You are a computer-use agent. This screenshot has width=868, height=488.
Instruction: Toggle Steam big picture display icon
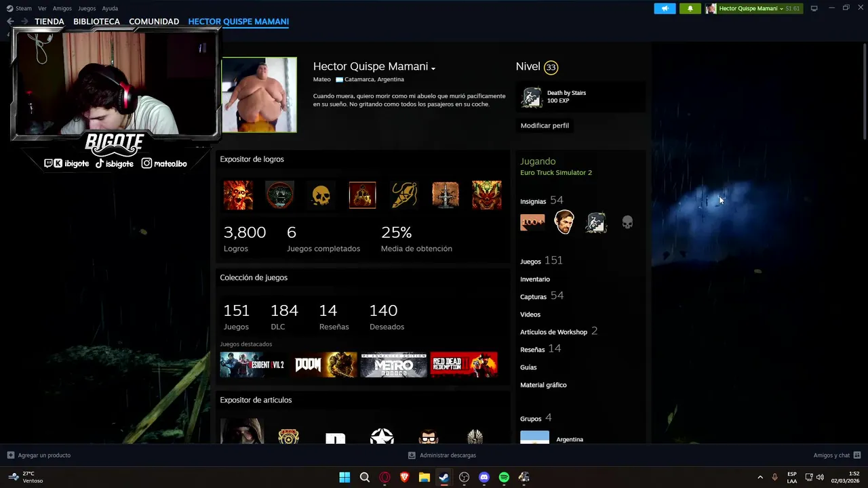(814, 9)
